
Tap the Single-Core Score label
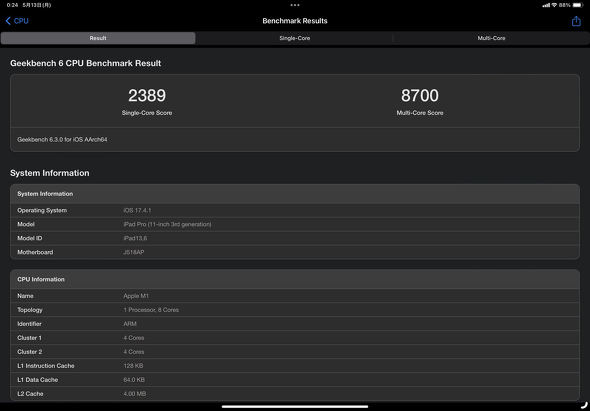click(147, 113)
